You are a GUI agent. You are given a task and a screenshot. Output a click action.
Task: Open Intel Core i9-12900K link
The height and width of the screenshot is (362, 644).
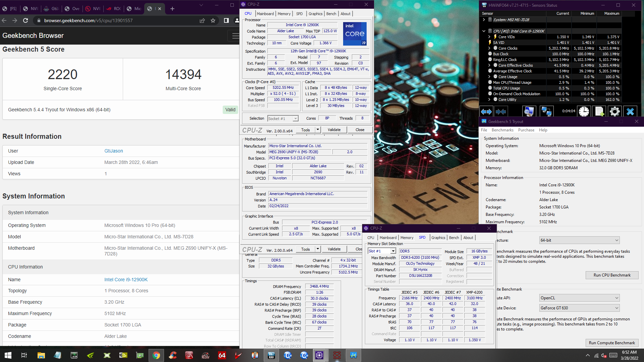coord(126,280)
